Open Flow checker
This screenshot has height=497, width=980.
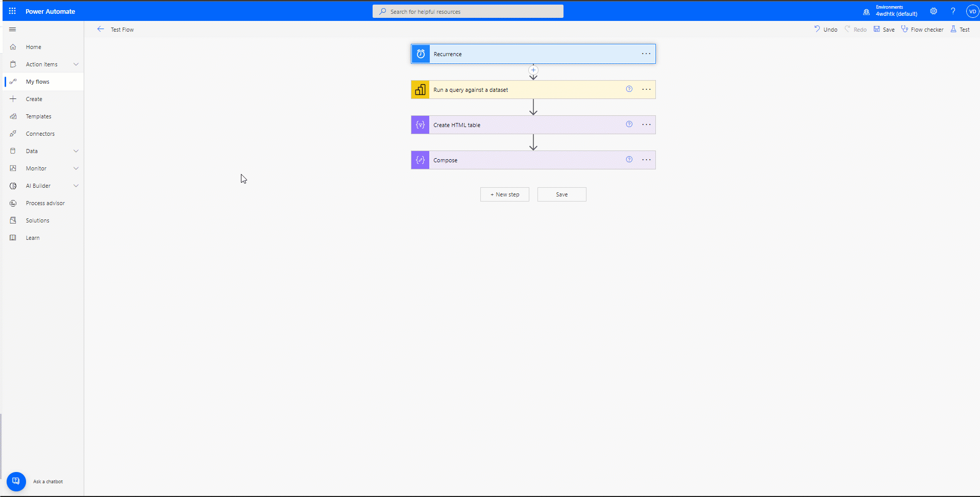pyautogui.click(x=922, y=30)
